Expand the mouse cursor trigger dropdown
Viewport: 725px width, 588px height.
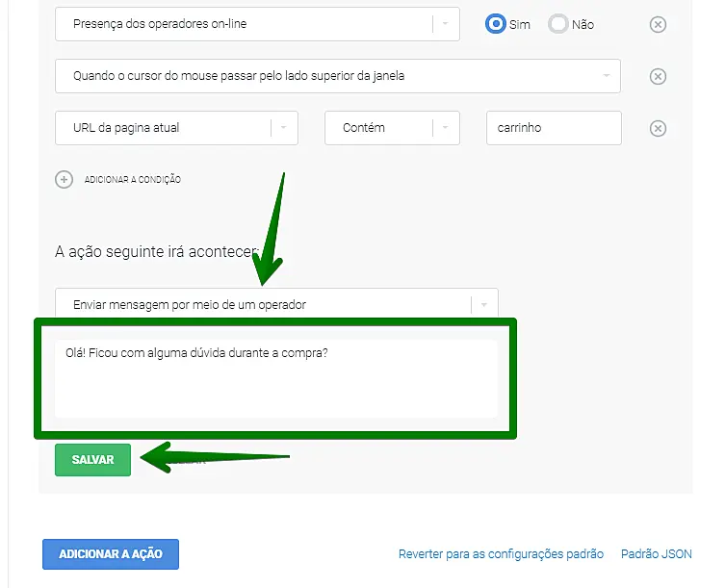[337, 76]
